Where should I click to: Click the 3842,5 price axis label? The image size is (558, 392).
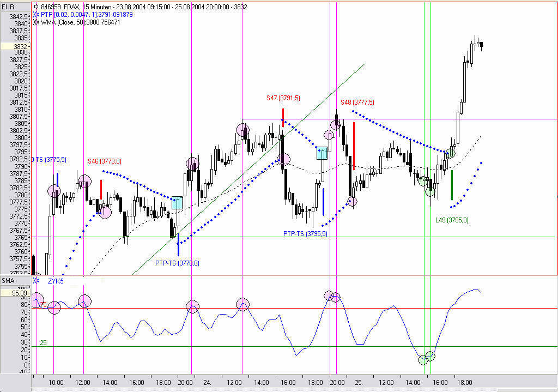click(19, 17)
